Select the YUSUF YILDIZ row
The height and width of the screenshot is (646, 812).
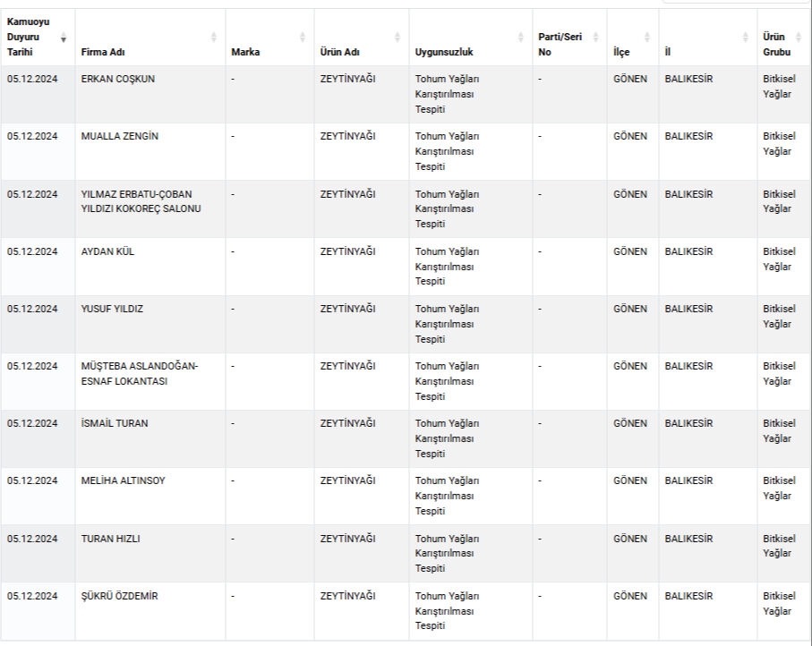112,309
